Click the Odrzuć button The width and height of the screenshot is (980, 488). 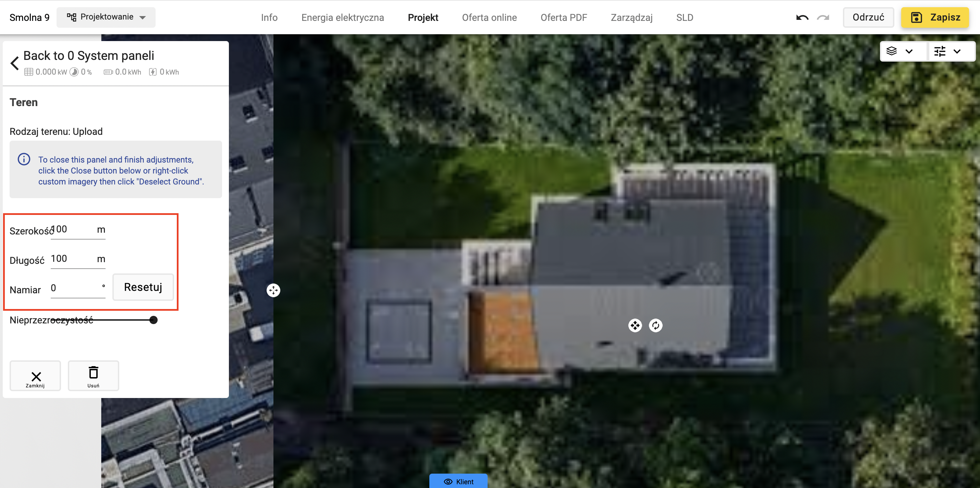click(868, 17)
